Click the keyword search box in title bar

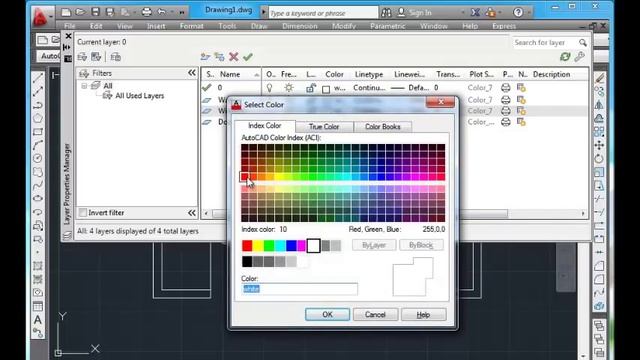(x=323, y=13)
